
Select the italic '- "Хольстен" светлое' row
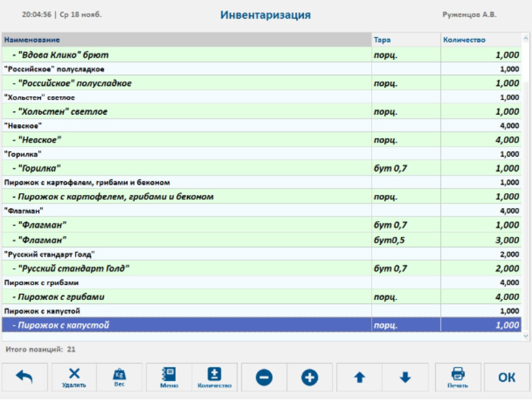pos(262,112)
